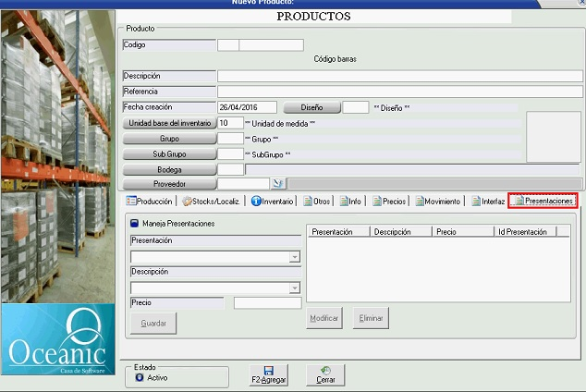586x392 pixels.
Task: Click the Diseño button
Action: pyautogui.click(x=311, y=108)
